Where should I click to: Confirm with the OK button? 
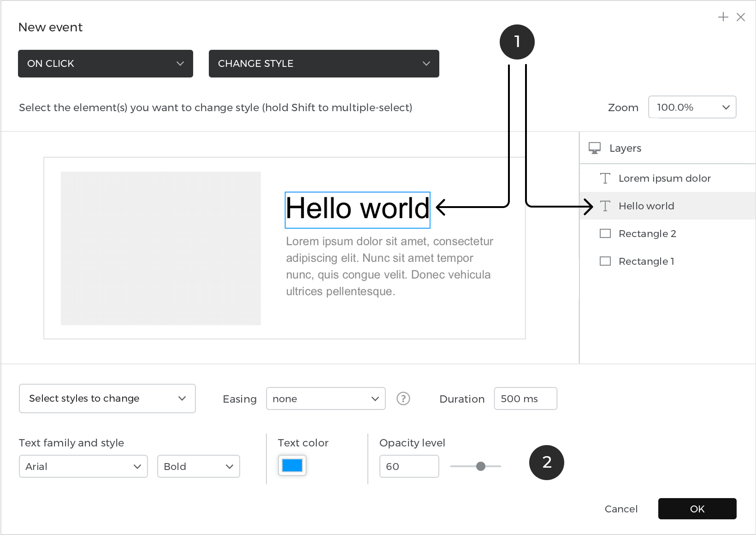click(697, 509)
